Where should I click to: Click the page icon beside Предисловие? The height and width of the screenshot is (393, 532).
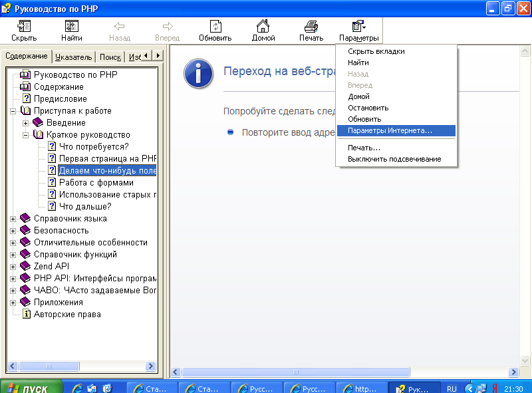[x=27, y=98]
